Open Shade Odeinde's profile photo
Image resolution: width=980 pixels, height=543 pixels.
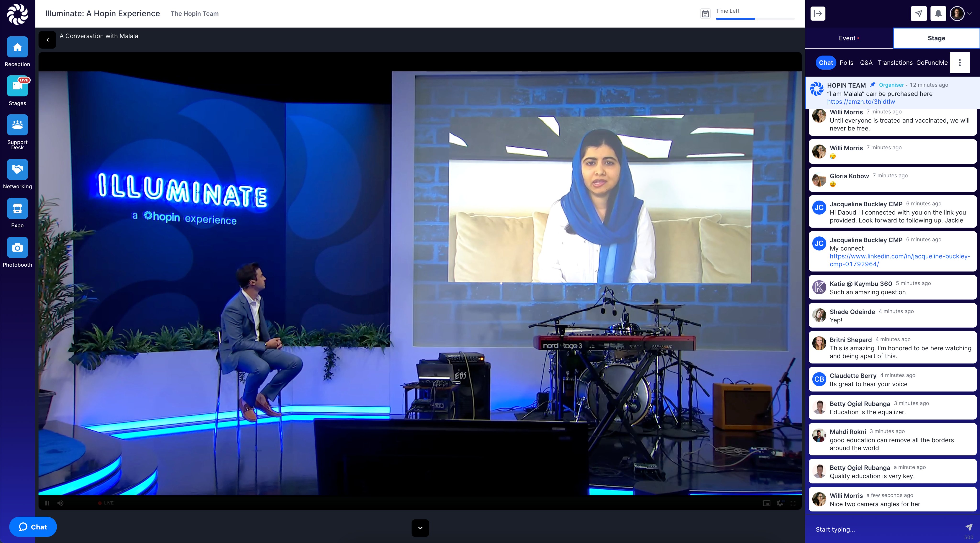pos(819,315)
